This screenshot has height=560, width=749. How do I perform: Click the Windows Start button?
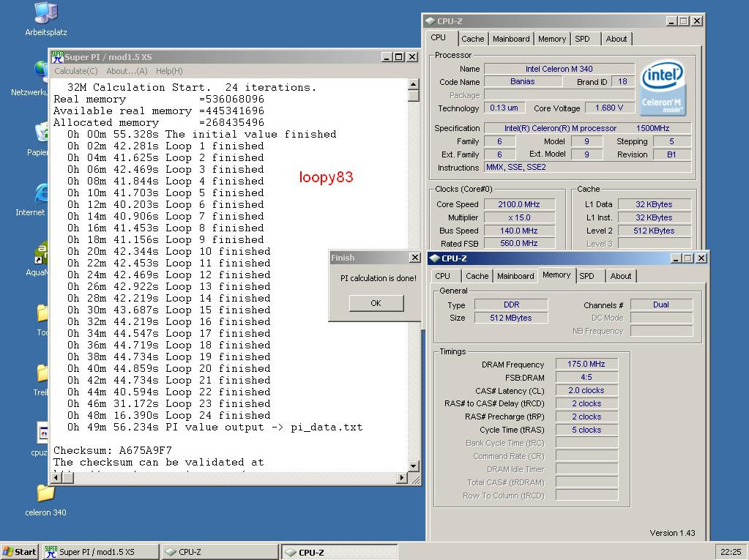[x=19, y=552]
